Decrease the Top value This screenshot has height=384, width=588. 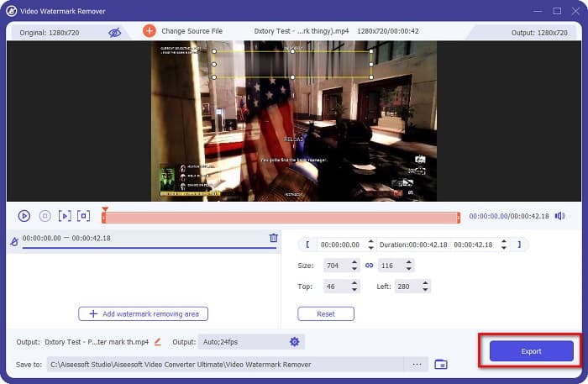click(354, 290)
